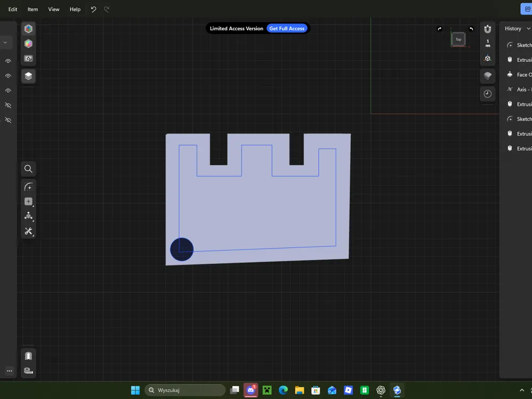Open the axis cube orientation settings
The image size is (532, 399).
click(x=487, y=59)
